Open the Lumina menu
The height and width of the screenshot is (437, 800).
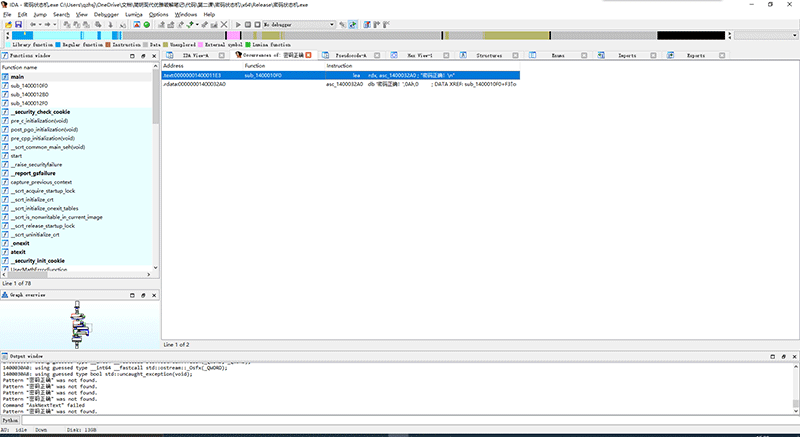pos(134,15)
